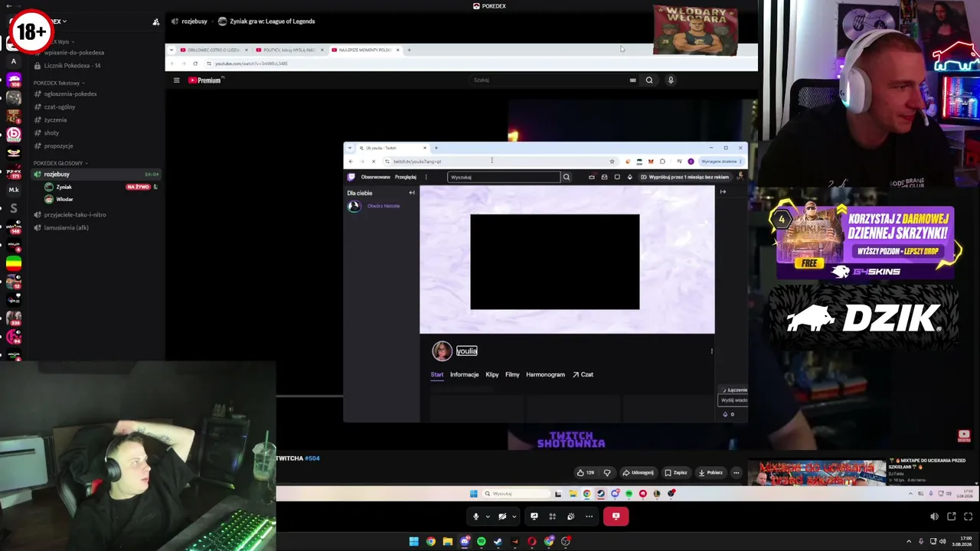
Task: Open File Explorer from the Windows taskbar
Action: tap(447, 542)
